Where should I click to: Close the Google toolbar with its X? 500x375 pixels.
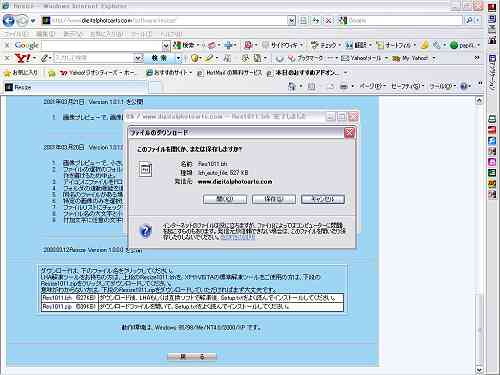(6, 45)
